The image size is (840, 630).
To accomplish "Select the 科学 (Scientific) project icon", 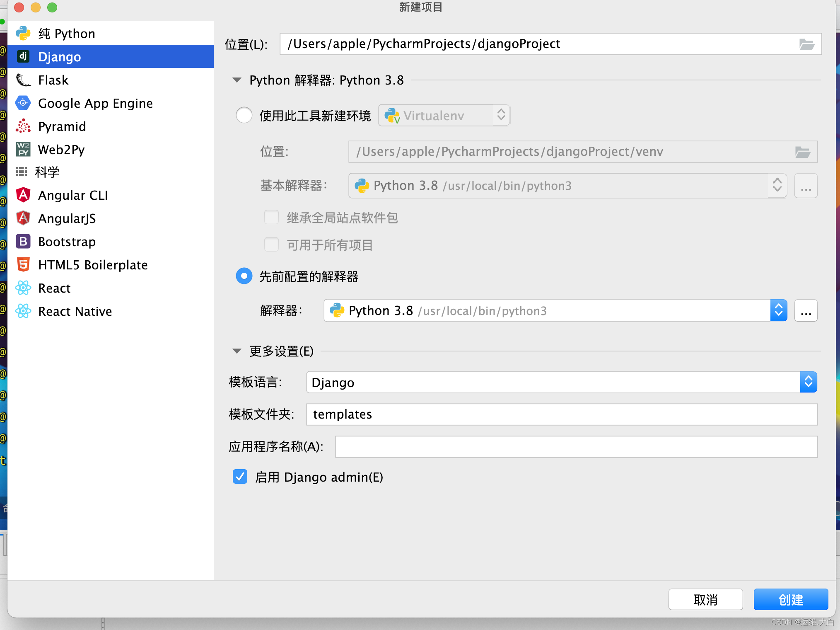I will coord(22,172).
